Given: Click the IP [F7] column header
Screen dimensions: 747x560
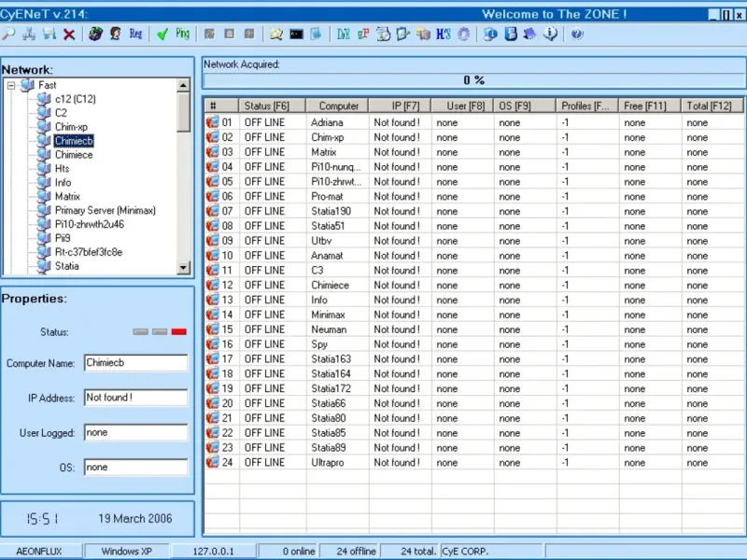Looking at the screenshot, I should [x=400, y=106].
